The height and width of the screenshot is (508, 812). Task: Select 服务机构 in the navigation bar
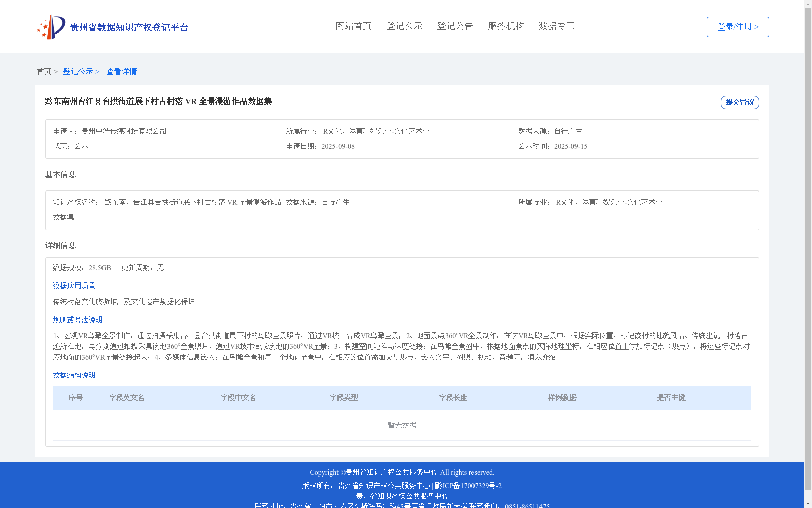click(x=506, y=26)
